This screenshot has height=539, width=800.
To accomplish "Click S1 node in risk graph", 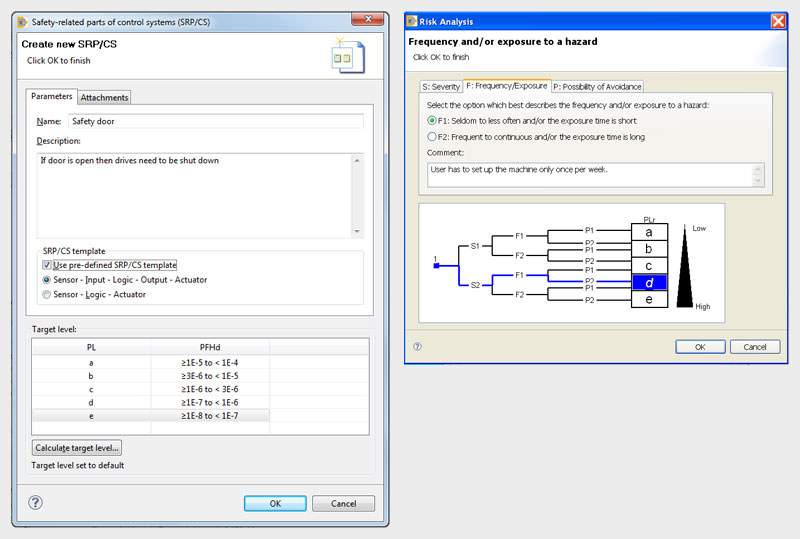I will [475, 246].
